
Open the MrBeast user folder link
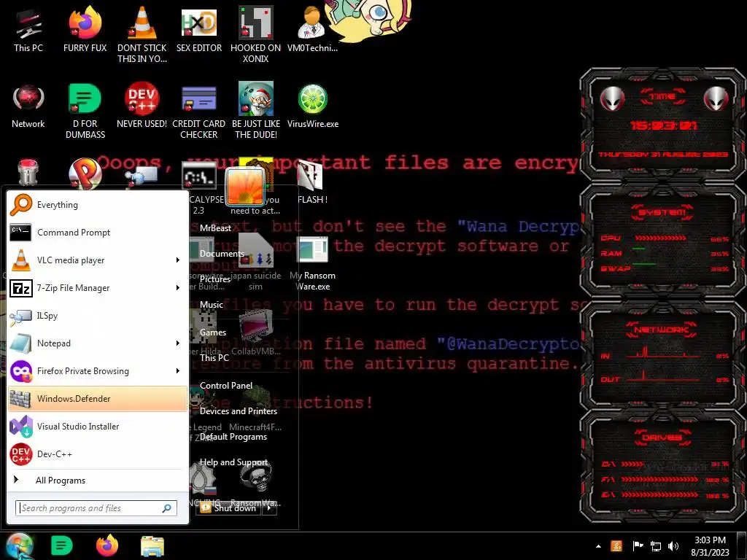215,228
